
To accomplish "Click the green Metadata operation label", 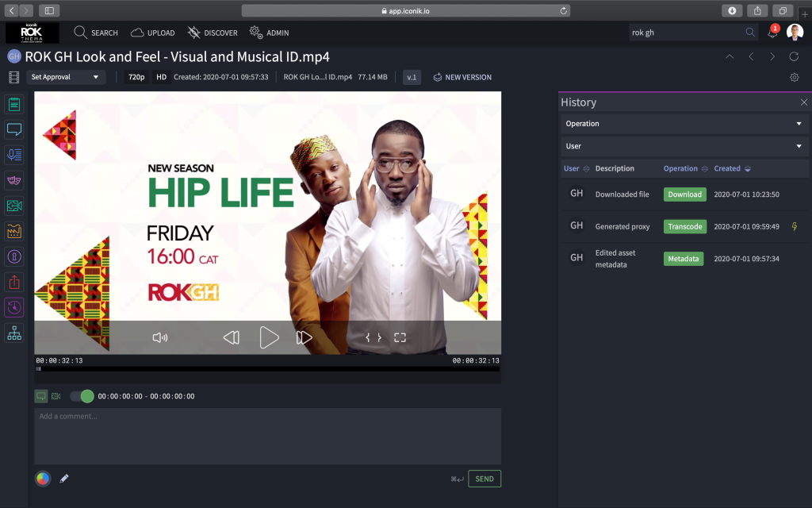I will pyautogui.click(x=683, y=259).
